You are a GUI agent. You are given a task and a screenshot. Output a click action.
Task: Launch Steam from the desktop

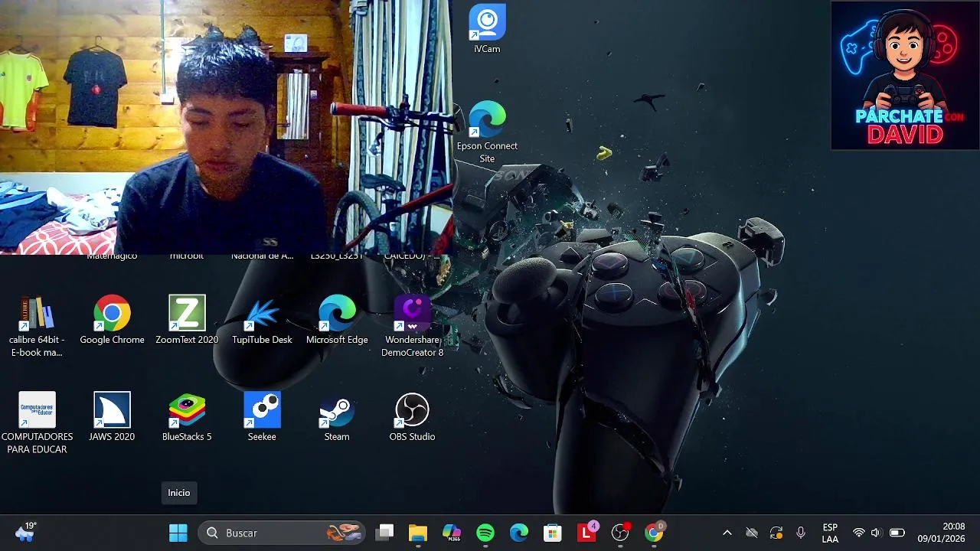click(x=337, y=417)
